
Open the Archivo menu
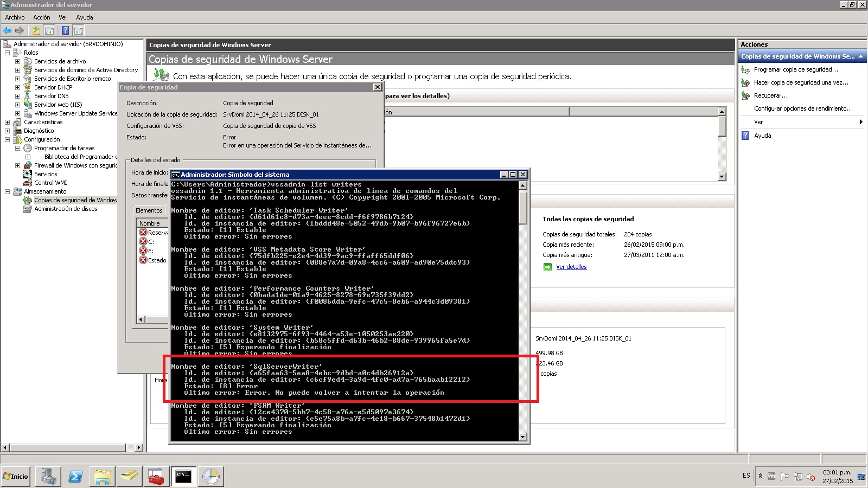(x=15, y=17)
